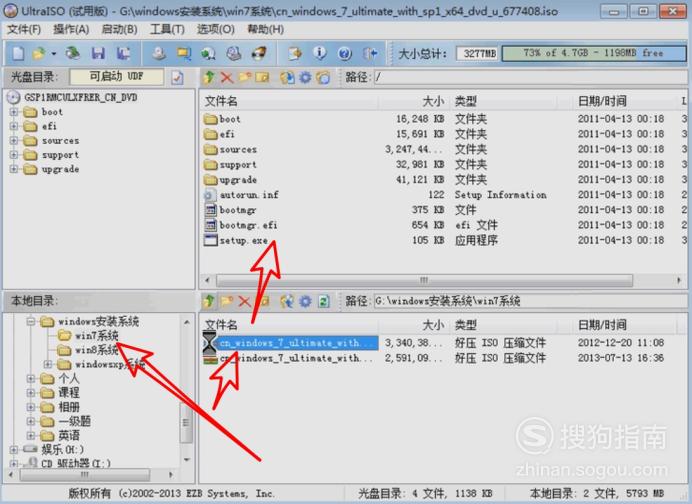The width and height of the screenshot is (692, 504).
Task: Click the gear Properties icon in image toolbar
Action: 305,78
